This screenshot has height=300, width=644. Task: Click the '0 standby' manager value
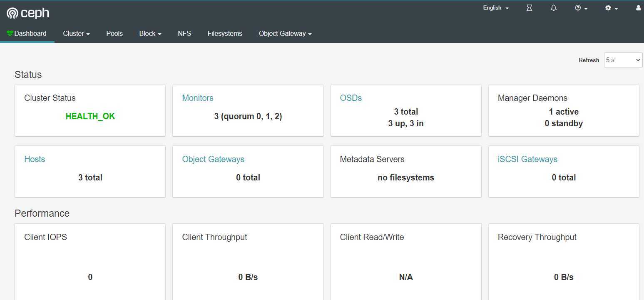[x=564, y=123]
